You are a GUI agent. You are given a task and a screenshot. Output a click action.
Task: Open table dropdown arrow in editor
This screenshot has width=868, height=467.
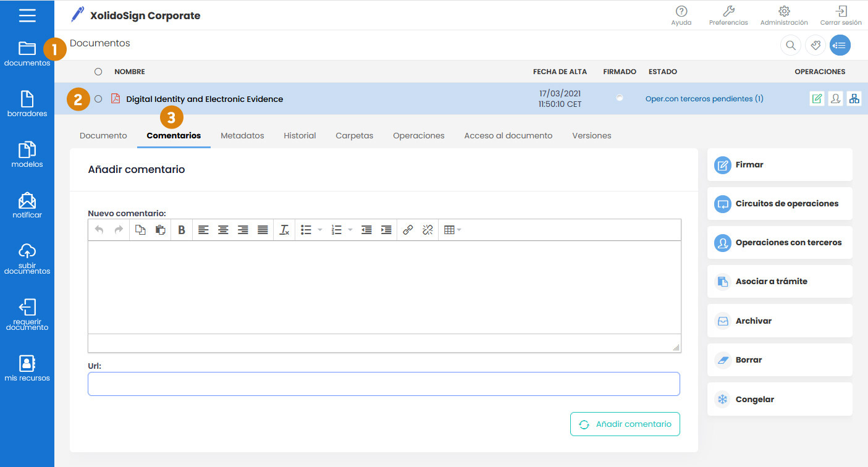point(459,230)
